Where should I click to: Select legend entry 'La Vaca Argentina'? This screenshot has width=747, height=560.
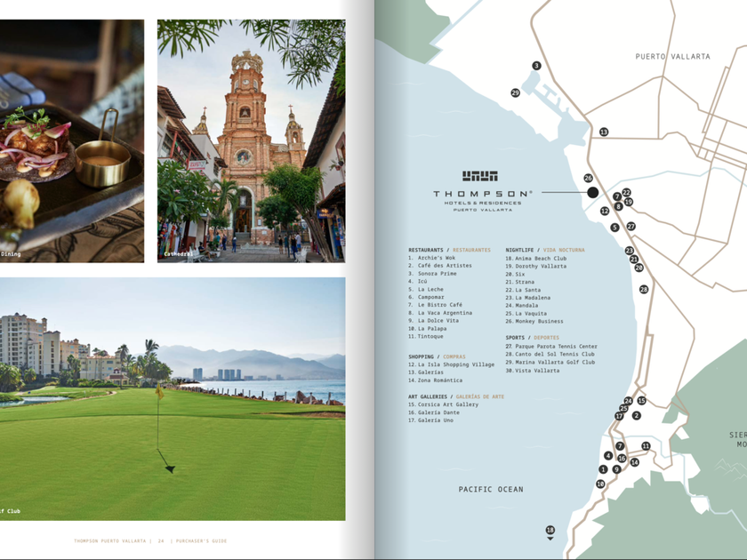(x=440, y=313)
